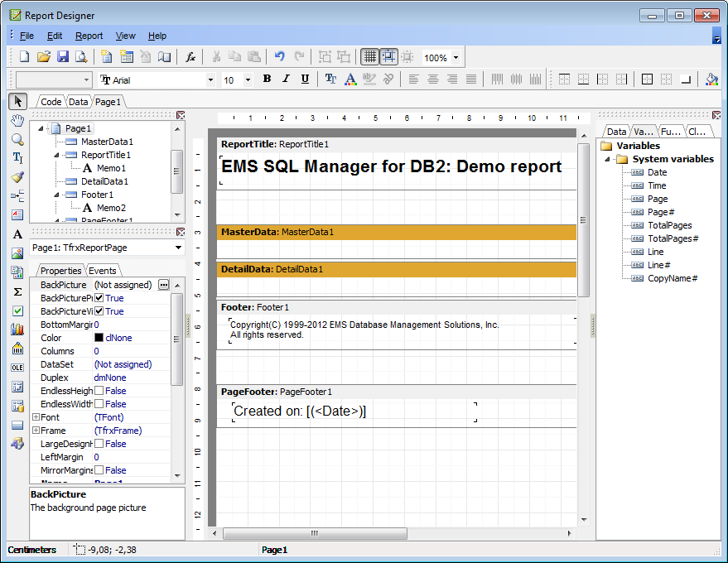Insert a Picture object

(x=17, y=253)
